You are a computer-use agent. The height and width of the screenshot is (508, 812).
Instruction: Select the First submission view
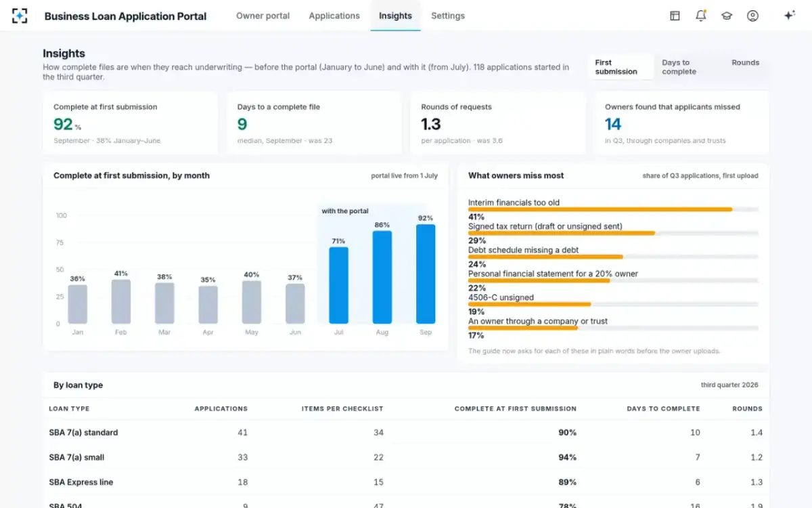coord(621,67)
